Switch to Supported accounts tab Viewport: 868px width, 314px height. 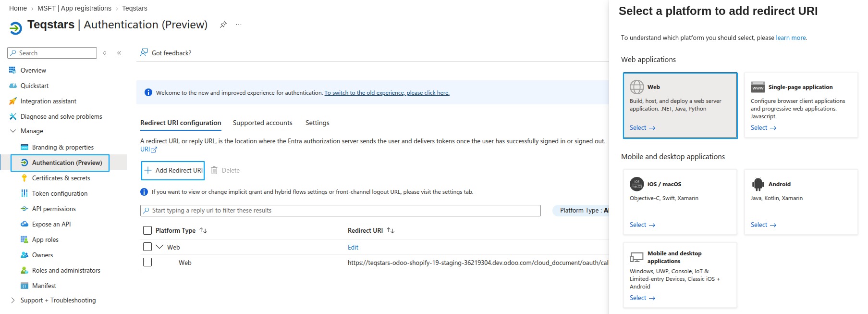coord(263,123)
